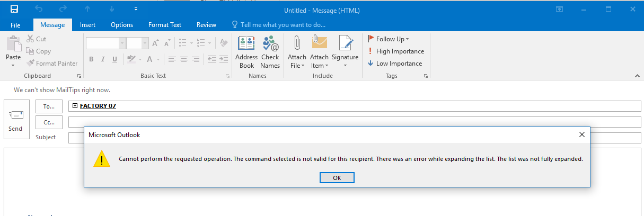The image size is (644, 216).
Task: Open the To... recipient picker
Action: coord(49,106)
